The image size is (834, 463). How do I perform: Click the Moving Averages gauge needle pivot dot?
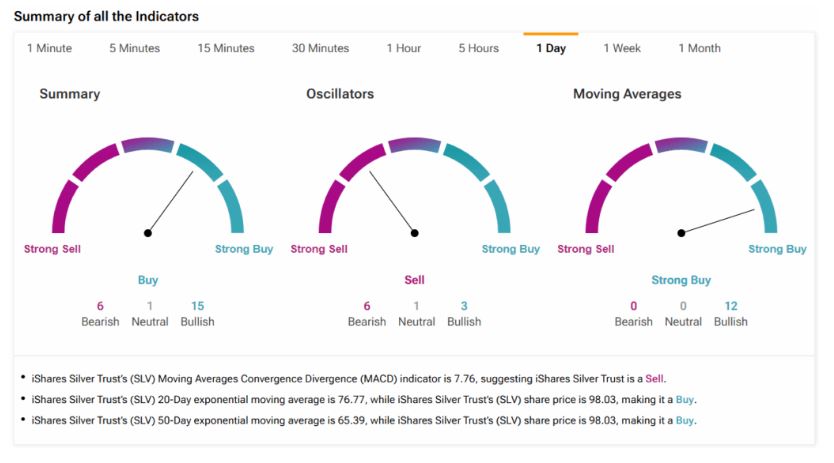coord(681,233)
